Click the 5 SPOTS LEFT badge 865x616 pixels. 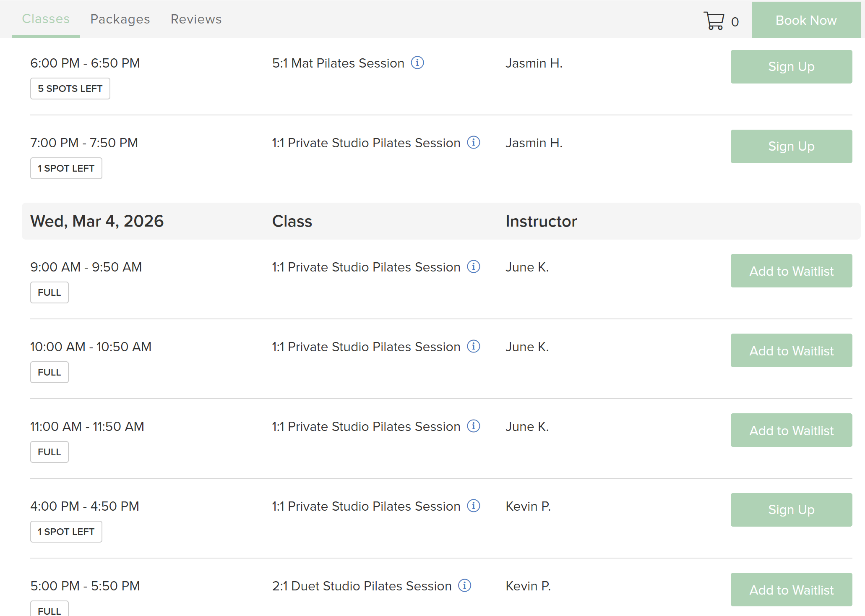tap(70, 89)
